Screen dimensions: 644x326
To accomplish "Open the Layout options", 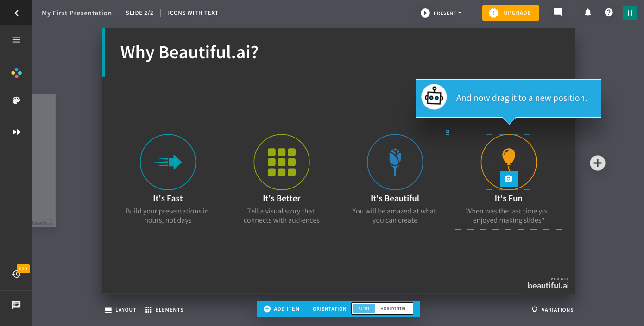I will point(120,310).
